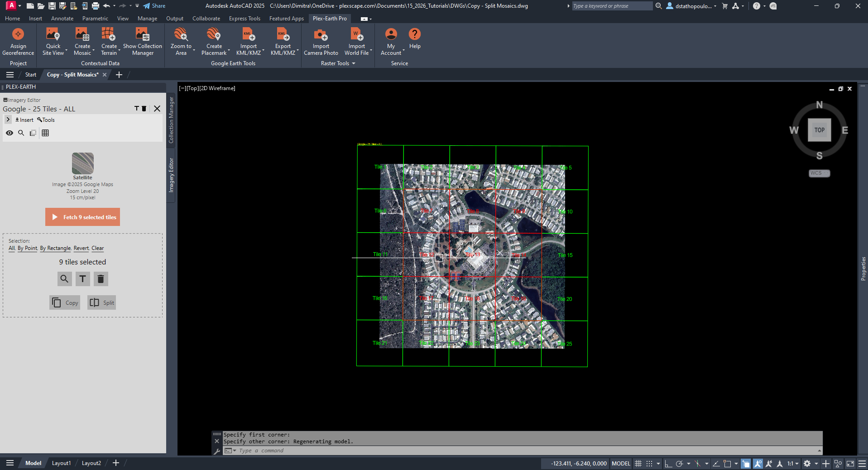Switch to the Annotate ribbon tab

tap(62, 19)
